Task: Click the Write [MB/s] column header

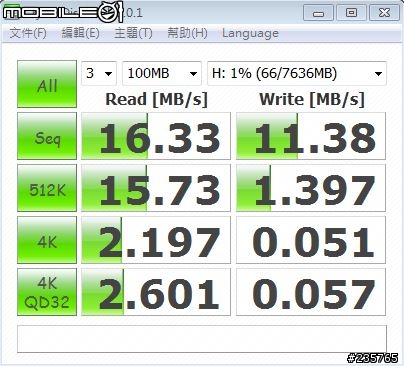Action: click(x=312, y=99)
